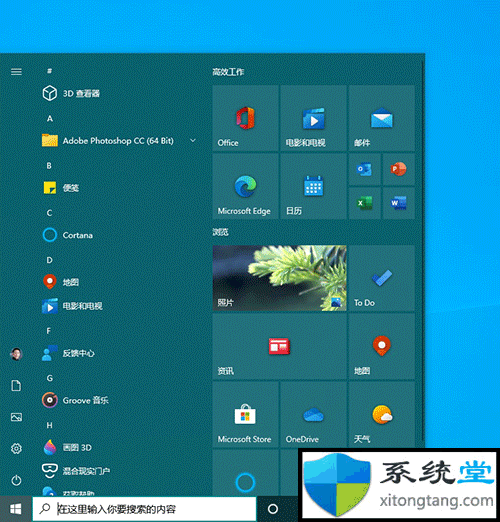Click the 浏览 group title

click(x=220, y=232)
